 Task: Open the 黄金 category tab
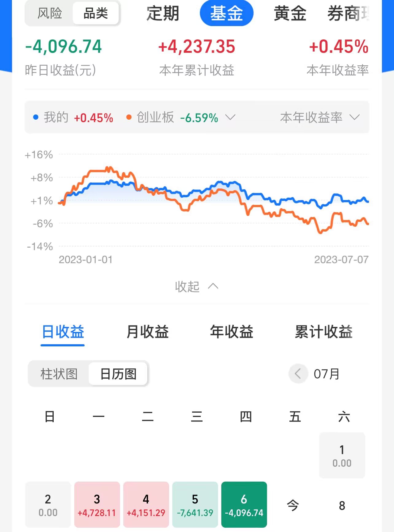pyautogui.click(x=290, y=13)
